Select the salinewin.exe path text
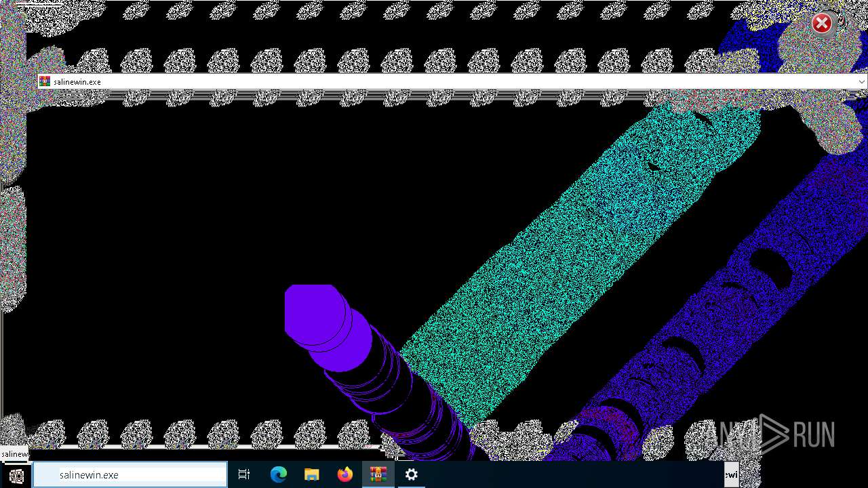The width and height of the screenshot is (868, 488). click(77, 82)
